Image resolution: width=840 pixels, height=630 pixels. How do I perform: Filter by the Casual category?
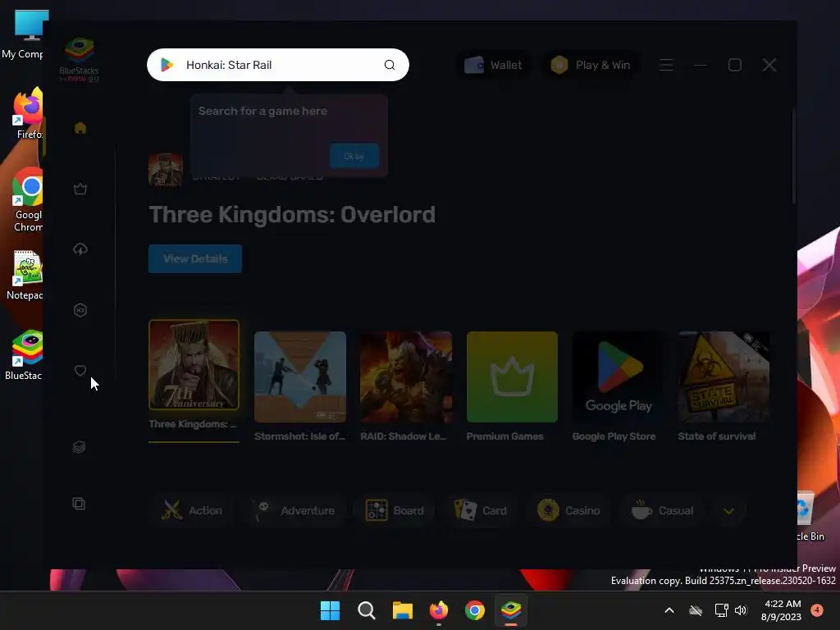(x=663, y=510)
